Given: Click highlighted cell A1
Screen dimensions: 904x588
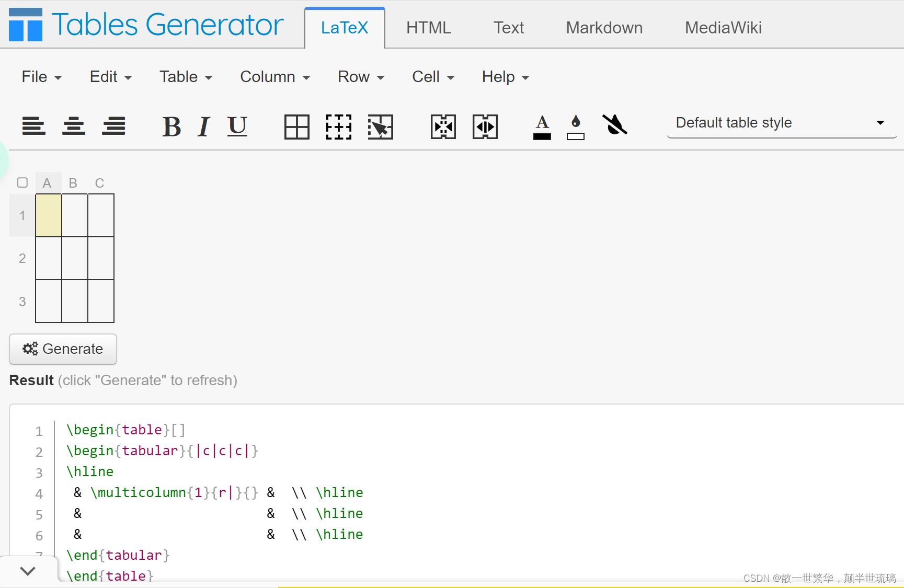Looking at the screenshot, I should click(49, 215).
